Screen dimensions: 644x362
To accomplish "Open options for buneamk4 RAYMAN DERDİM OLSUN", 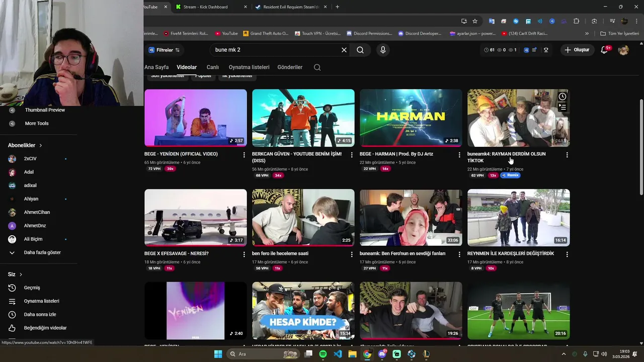I will pos(567,155).
